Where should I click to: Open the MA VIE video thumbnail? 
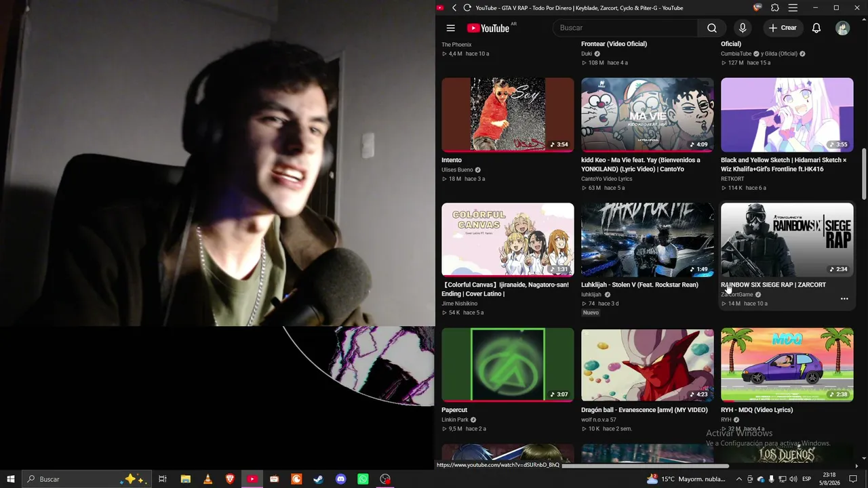(648, 115)
